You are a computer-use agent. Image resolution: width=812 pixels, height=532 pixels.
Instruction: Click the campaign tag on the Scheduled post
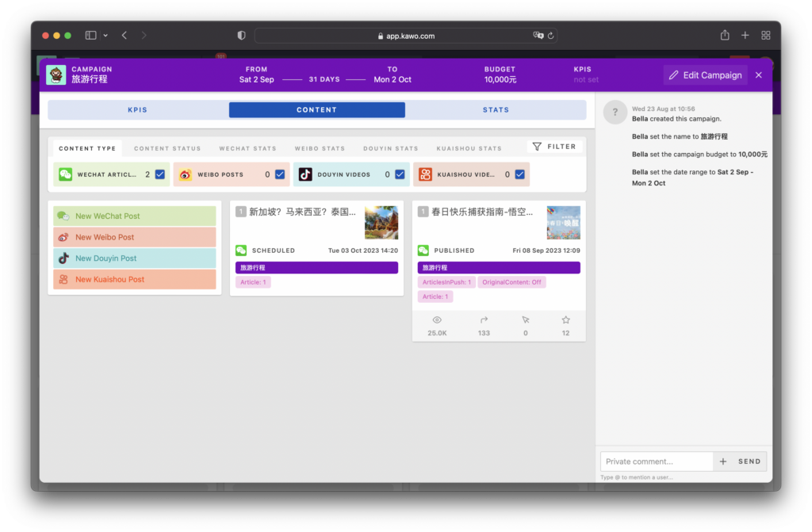[x=317, y=268]
